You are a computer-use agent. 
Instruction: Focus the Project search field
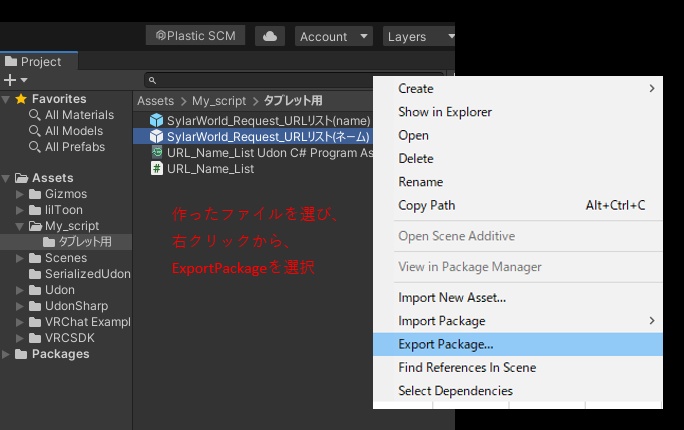(x=294, y=80)
